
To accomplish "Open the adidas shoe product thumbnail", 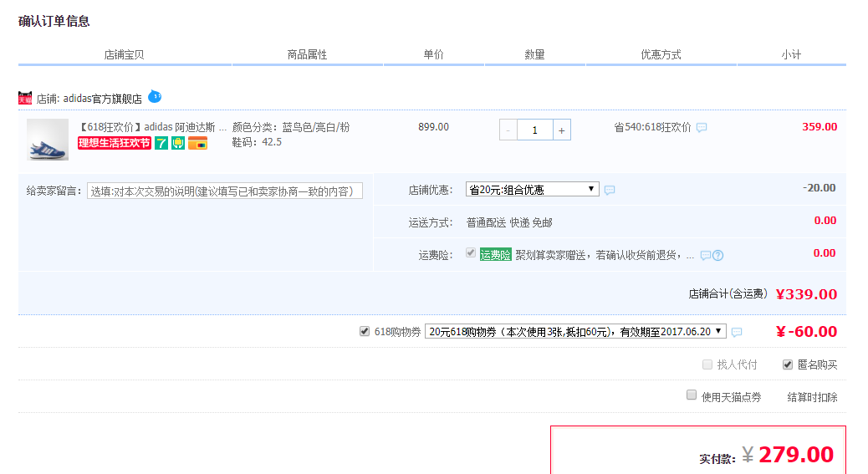I will point(48,140).
